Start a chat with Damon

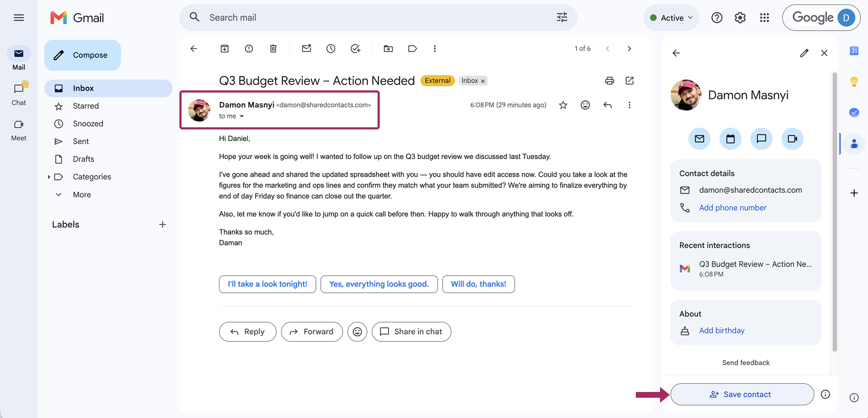761,139
